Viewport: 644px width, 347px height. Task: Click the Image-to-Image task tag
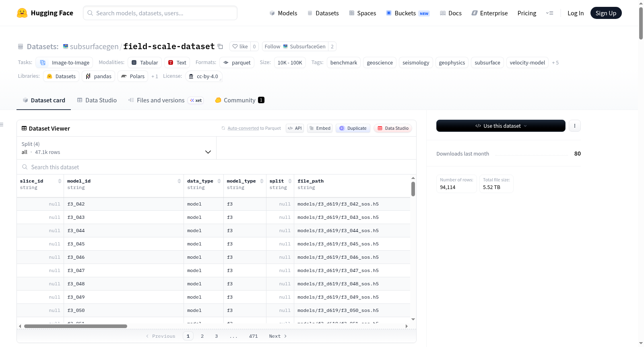tap(64, 62)
